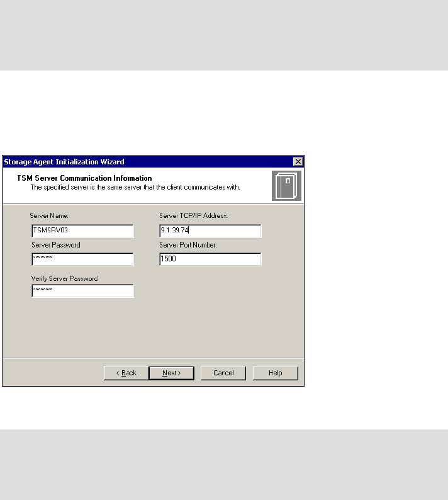Click the Server Port Number label
Viewport: 448px width, 500px height.
pyautogui.click(x=188, y=245)
